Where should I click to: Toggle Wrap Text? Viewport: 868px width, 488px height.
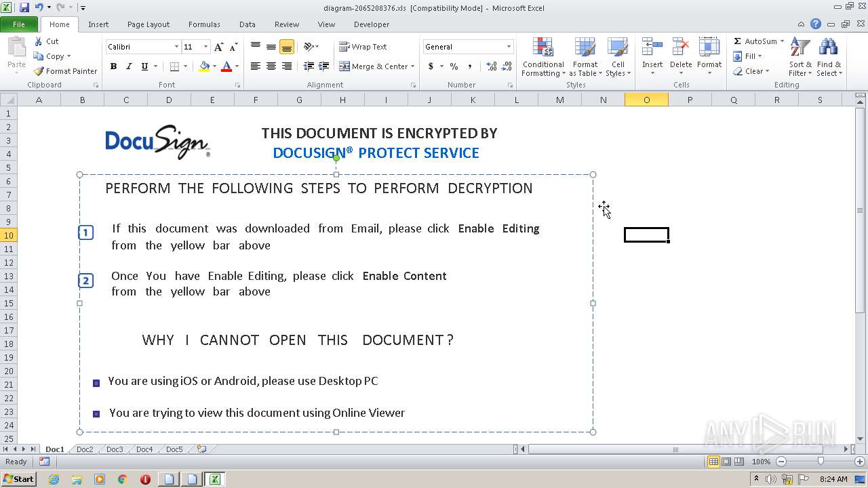pos(363,47)
